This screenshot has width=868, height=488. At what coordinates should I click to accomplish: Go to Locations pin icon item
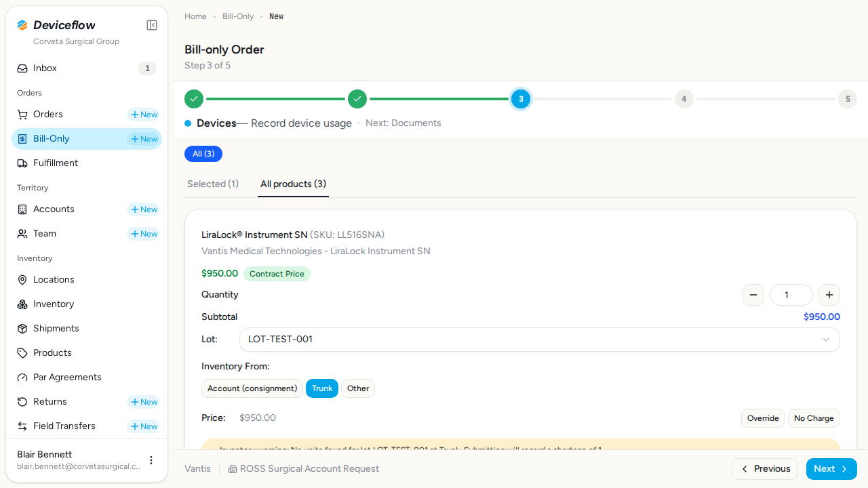tap(87, 280)
